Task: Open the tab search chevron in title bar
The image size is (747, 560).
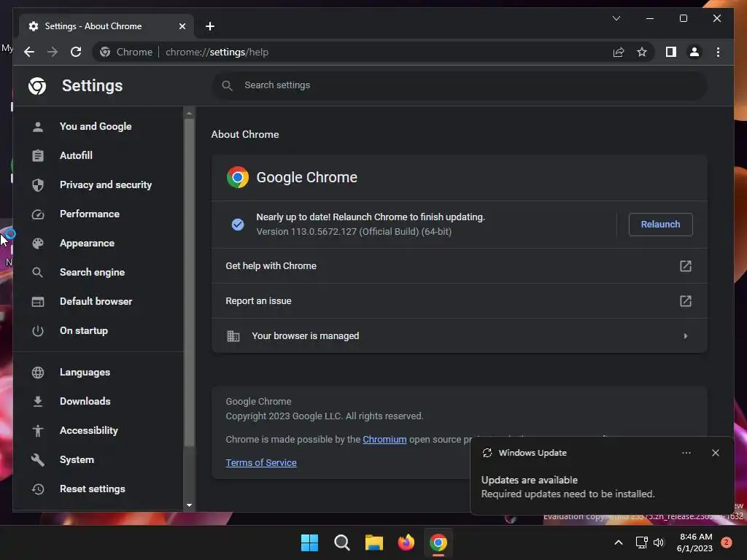Action: [616, 18]
